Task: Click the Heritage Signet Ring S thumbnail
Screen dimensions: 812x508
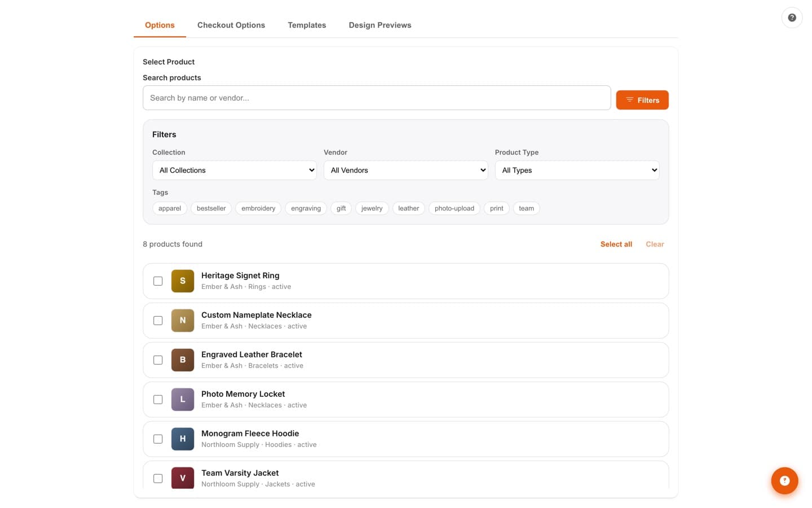Action: [183, 281]
